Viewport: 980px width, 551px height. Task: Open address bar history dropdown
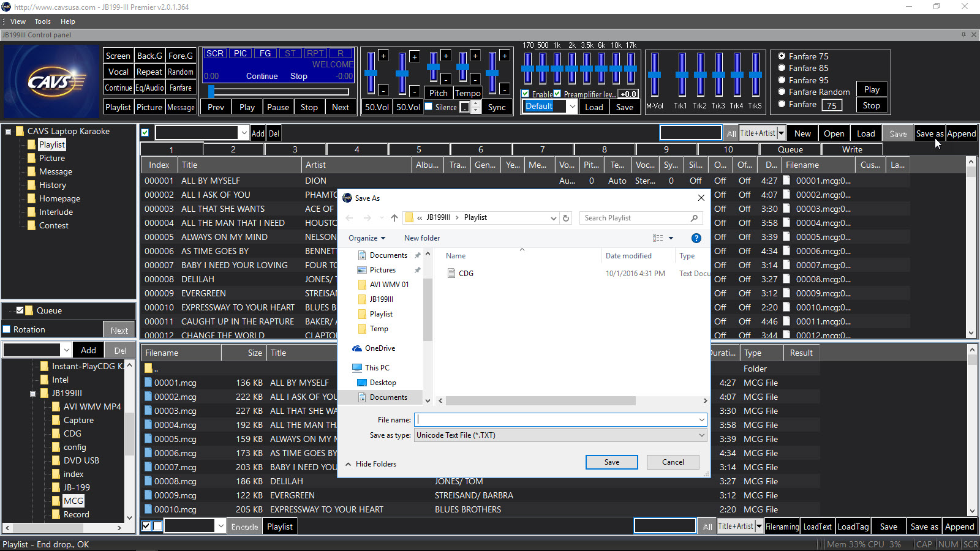pyautogui.click(x=553, y=218)
